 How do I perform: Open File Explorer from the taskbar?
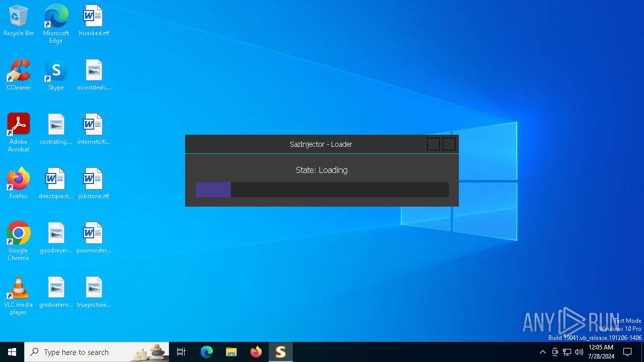click(x=231, y=352)
